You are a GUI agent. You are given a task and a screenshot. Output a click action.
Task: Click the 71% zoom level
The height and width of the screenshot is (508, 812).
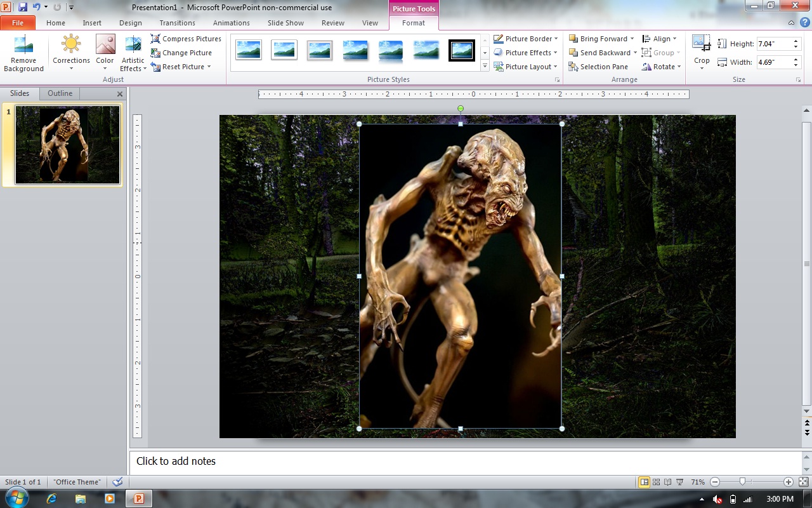698,482
